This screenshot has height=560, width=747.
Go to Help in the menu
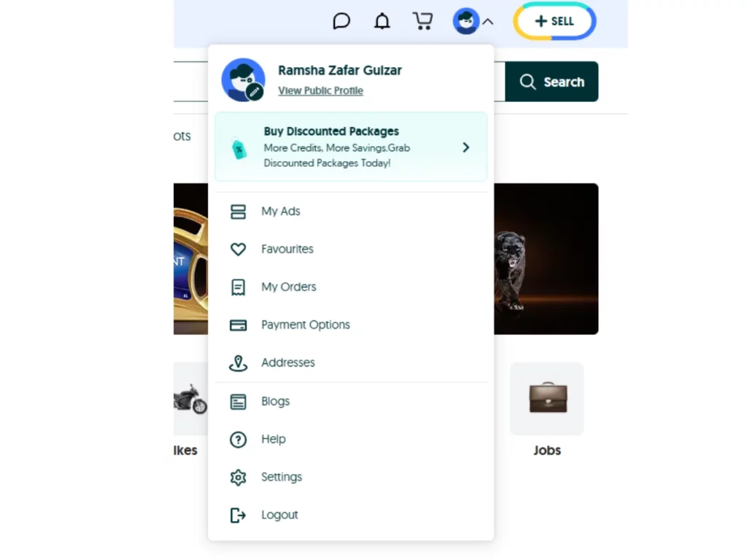[x=273, y=439]
